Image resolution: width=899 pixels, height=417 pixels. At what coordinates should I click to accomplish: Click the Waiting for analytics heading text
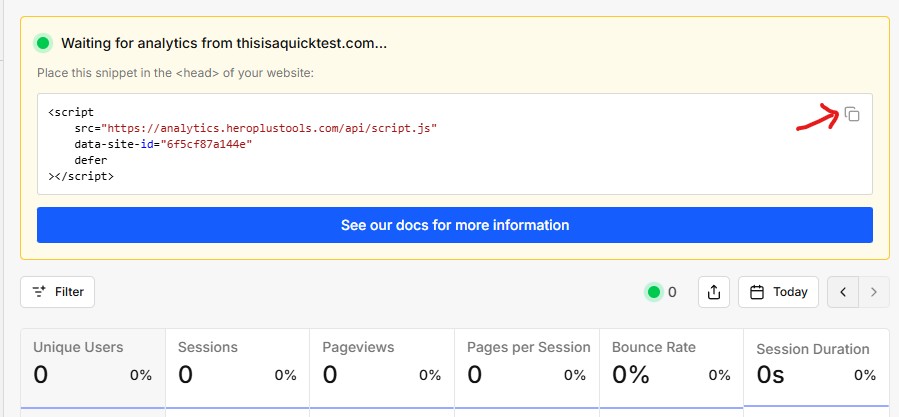(224, 43)
